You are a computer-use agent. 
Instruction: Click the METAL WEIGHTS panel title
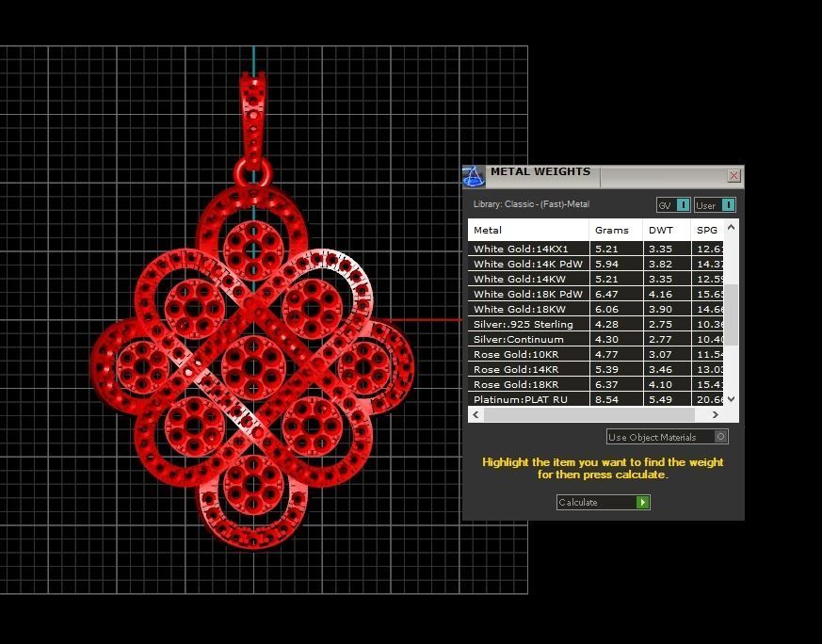[540, 172]
